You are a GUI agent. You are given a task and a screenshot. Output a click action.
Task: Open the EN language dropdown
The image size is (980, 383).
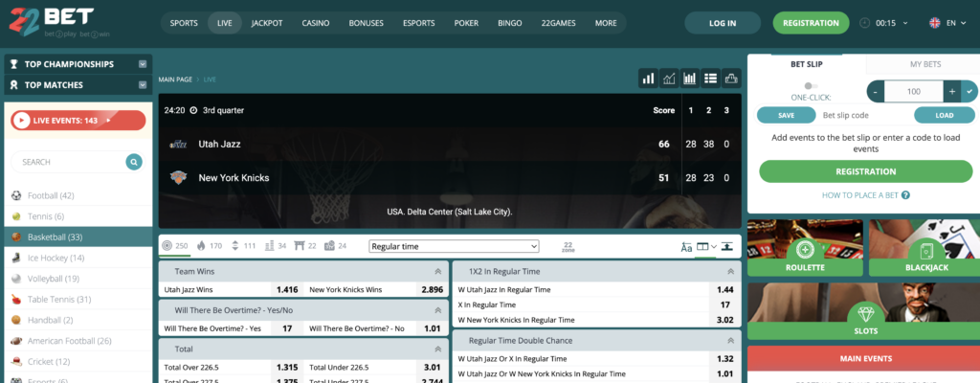point(947,23)
